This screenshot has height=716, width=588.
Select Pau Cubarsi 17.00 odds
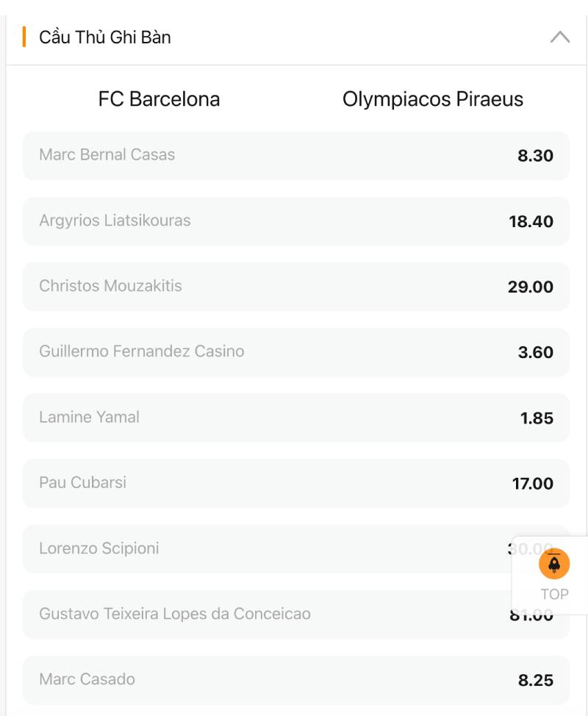click(295, 483)
